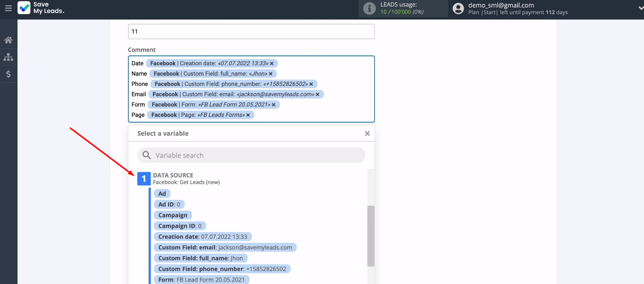Select the Custom Field: phone_number variable
This screenshot has height=284, width=644.
point(223,269)
